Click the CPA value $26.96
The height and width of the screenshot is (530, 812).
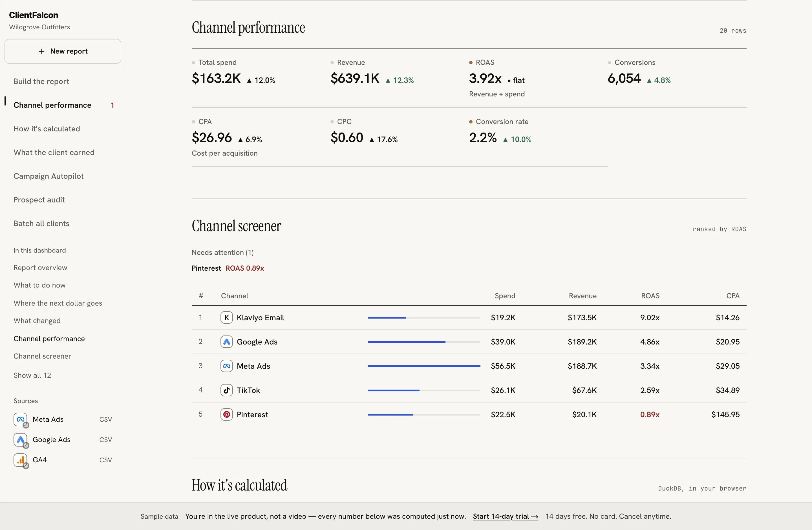212,138
